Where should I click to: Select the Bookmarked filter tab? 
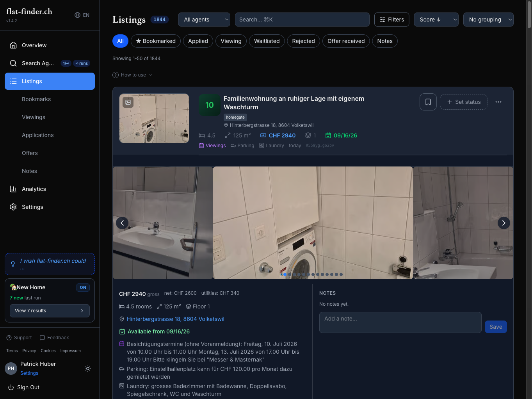click(156, 41)
